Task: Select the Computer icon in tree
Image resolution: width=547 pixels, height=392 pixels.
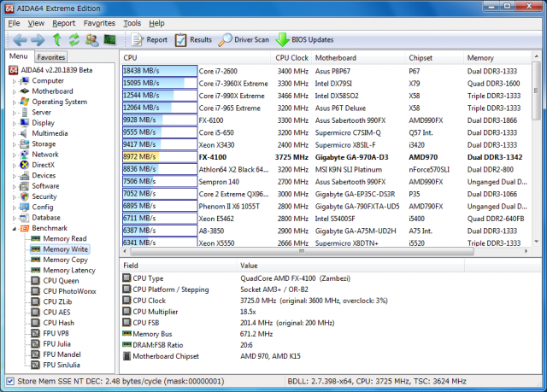Action: click(x=25, y=81)
